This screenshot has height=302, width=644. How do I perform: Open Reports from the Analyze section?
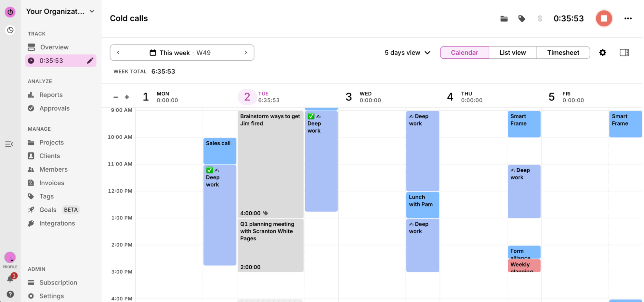pyautogui.click(x=51, y=95)
